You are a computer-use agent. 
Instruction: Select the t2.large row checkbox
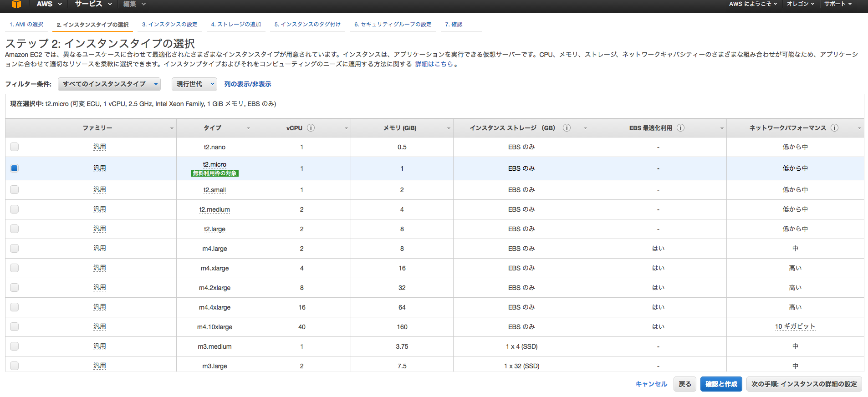tap(15, 229)
